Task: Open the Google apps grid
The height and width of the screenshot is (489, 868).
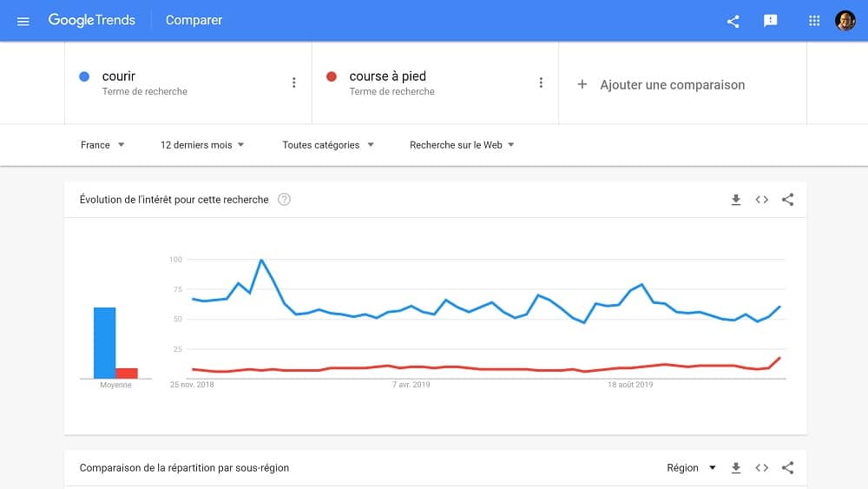Action: [x=814, y=21]
